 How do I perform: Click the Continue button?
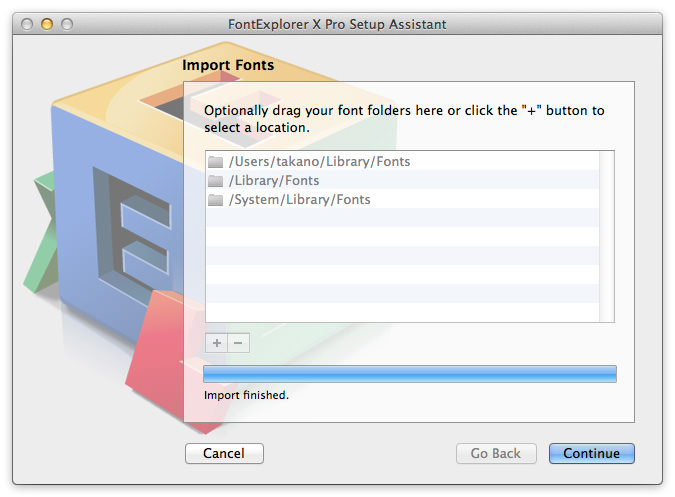pos(591,454)
